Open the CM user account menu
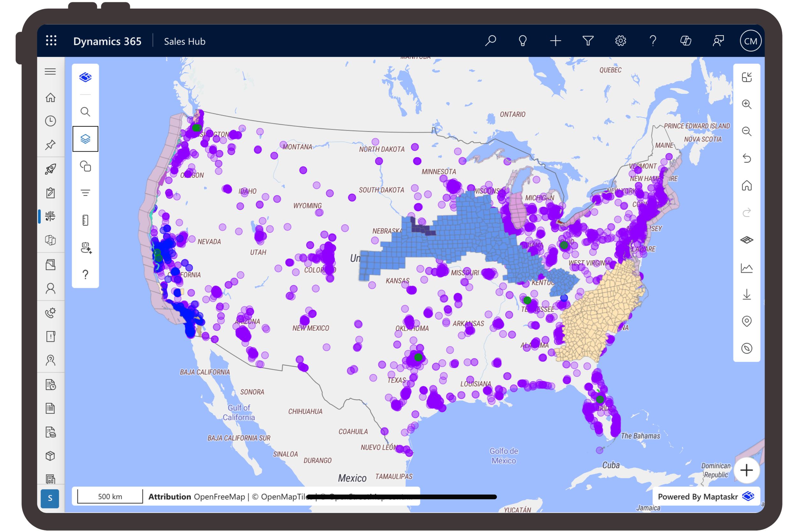Screen dimensions: 798x532 click(750, 41)
